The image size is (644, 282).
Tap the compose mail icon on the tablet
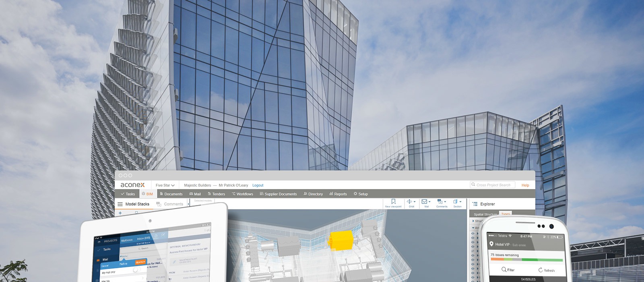coord(163,235)
